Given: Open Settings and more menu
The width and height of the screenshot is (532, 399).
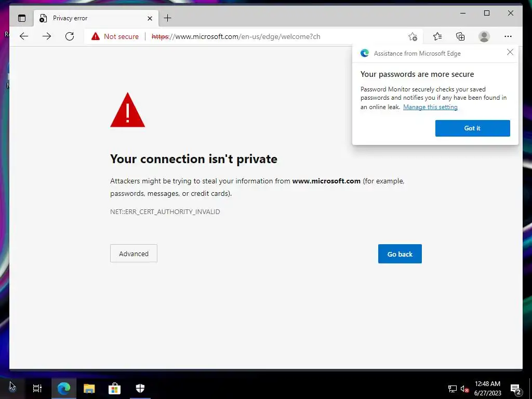Looking at the screenshot, I should (x=508, y=36).
